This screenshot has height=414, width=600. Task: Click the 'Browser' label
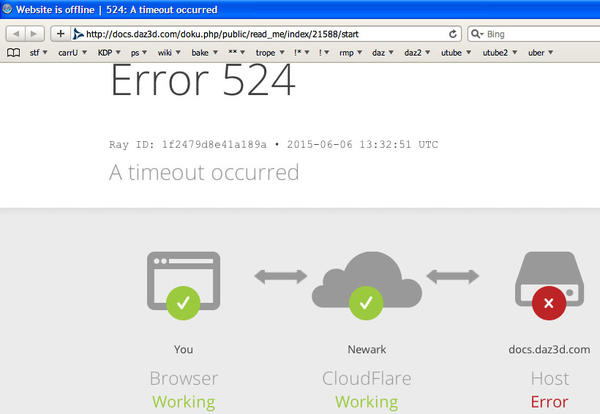pos(184,378)
